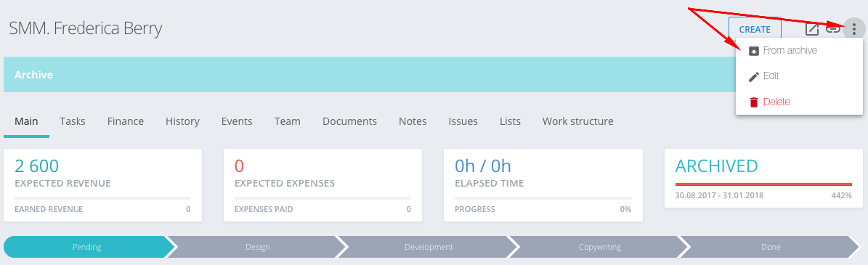This screenshot has height=265, width=868.
Task: Open the Issues tab
Action: [x=463, y=121]
